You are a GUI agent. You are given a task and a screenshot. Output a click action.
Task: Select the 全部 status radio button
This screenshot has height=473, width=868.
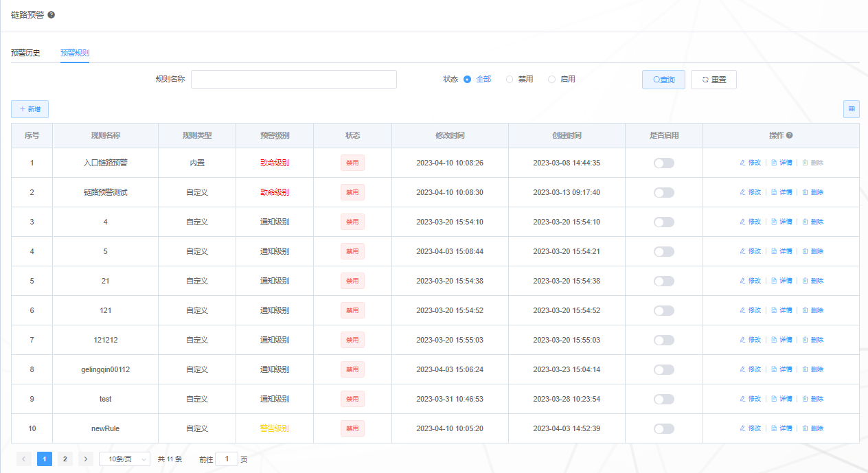(468, 79)
